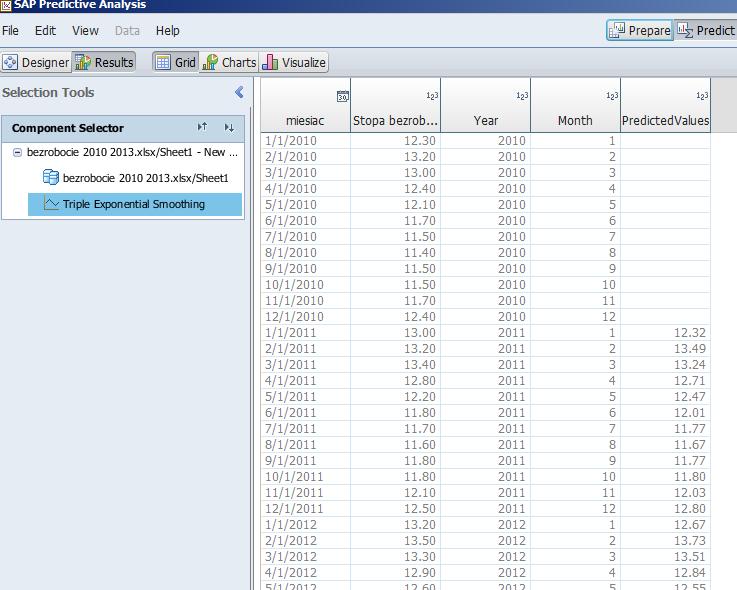Click the database icon beside Sheet1
737x590 pixels.
51,177
